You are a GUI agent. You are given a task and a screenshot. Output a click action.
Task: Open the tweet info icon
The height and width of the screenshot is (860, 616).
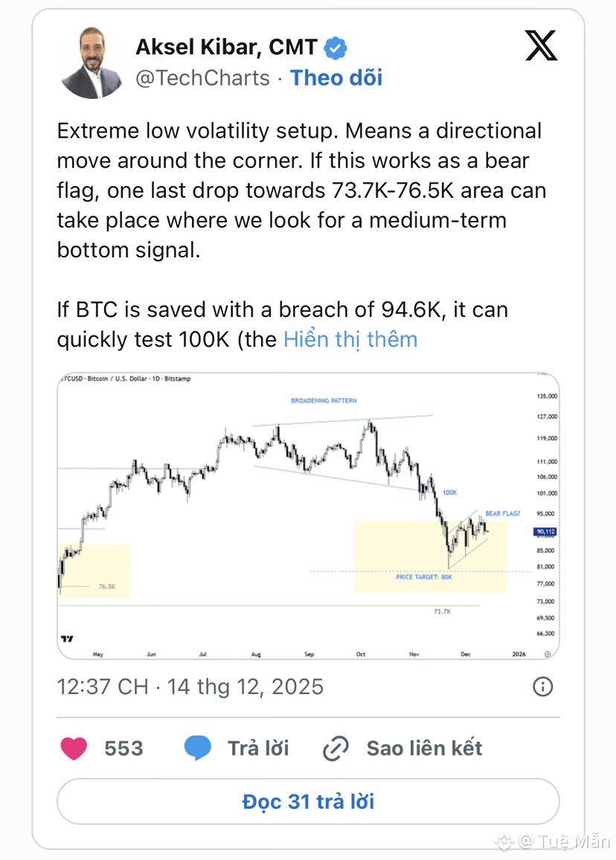click(x=543, y=686)
